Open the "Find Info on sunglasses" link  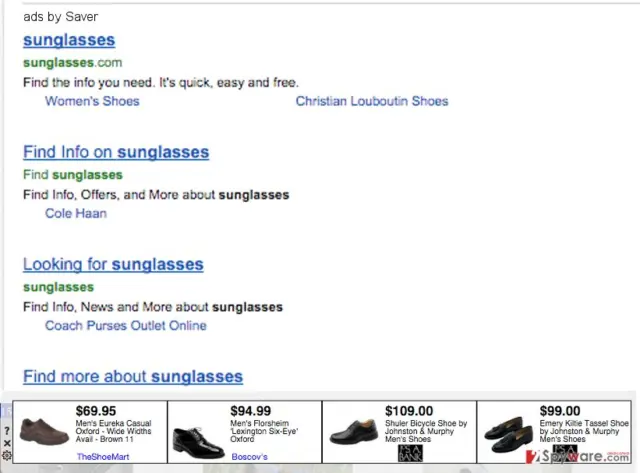[x=116, y=152]
